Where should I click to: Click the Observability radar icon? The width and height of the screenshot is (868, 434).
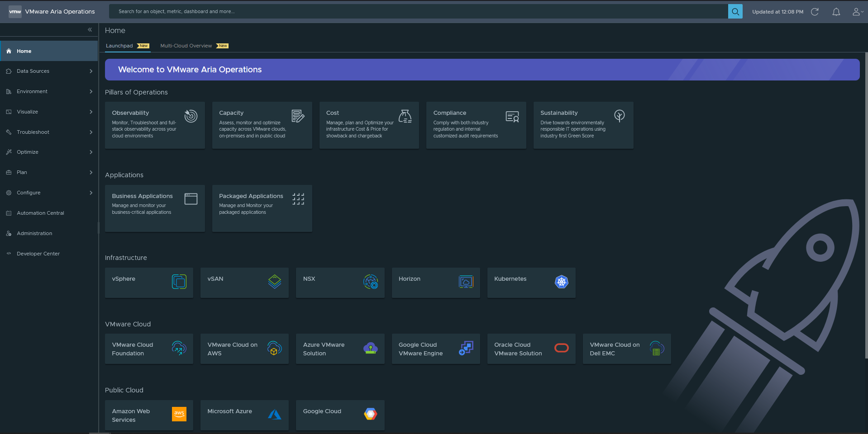[191, 116]
